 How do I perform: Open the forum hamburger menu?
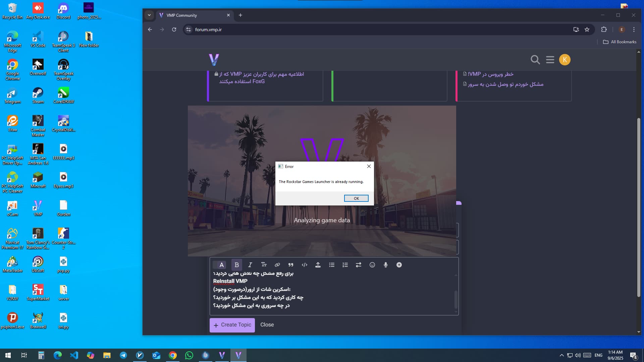click(550, 60)
